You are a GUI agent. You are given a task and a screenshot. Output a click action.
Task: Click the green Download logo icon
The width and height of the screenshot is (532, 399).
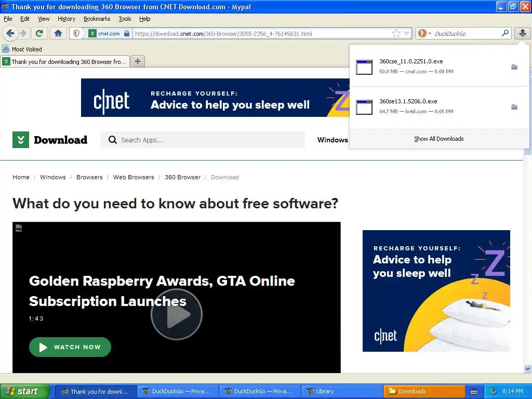(21, 140)
